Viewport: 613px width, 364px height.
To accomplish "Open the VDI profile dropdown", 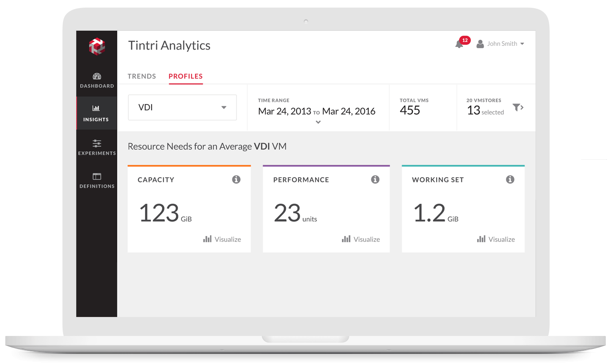I will 182,107.
